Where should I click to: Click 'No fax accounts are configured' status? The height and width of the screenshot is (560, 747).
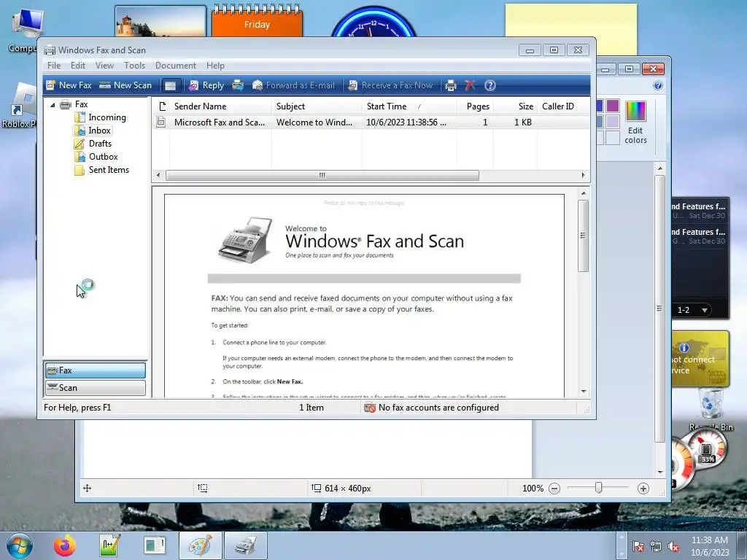438,408
